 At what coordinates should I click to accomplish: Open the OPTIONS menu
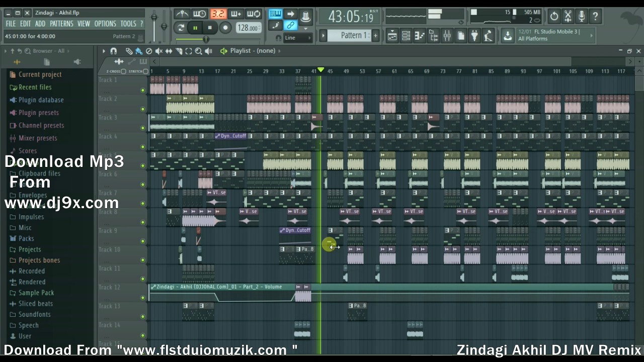coord(105,24)
